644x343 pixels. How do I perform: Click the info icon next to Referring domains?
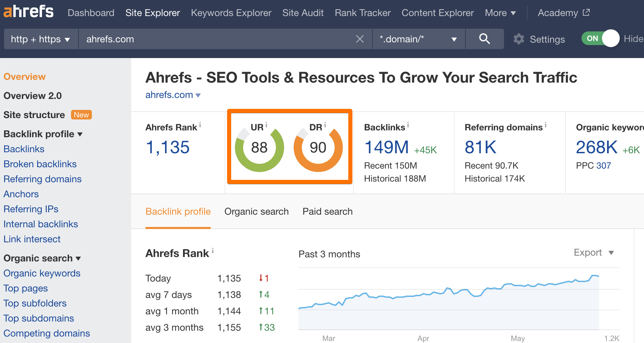coord(545,125)
